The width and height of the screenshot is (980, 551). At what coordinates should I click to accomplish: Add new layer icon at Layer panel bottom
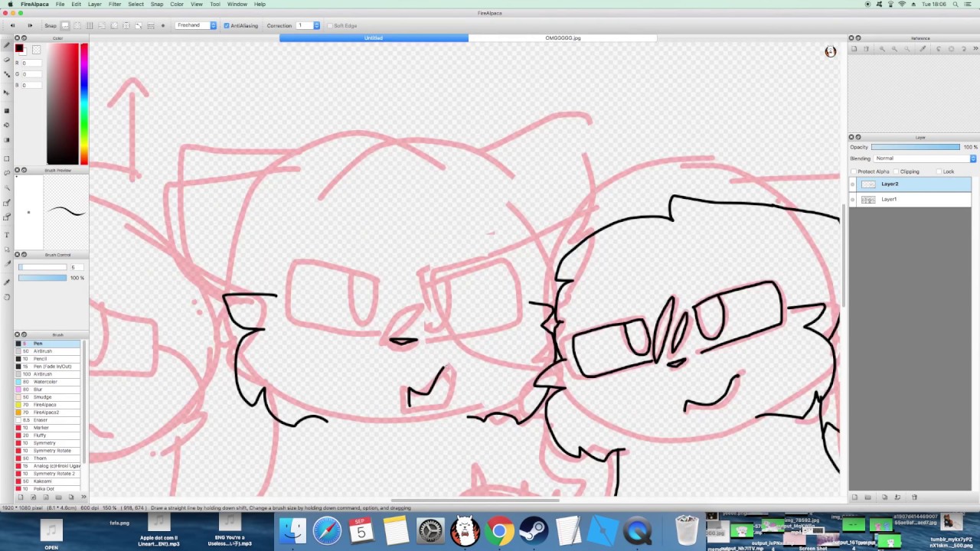click(854, 497)
